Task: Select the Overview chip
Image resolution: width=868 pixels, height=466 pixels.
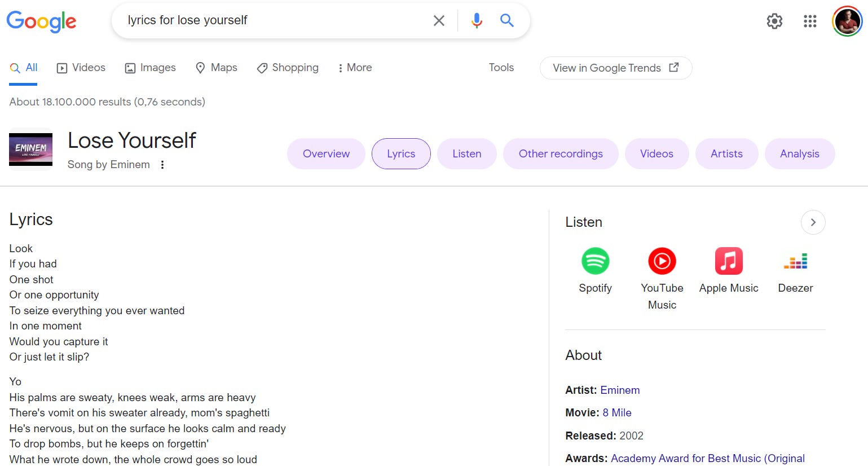Action: [326, 153]
